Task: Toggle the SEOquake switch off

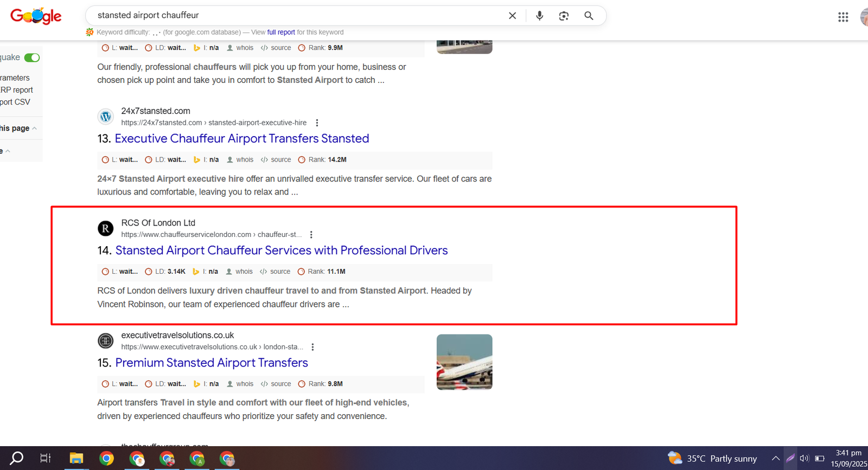Action: pyautogui.click(x=32, y=57)
